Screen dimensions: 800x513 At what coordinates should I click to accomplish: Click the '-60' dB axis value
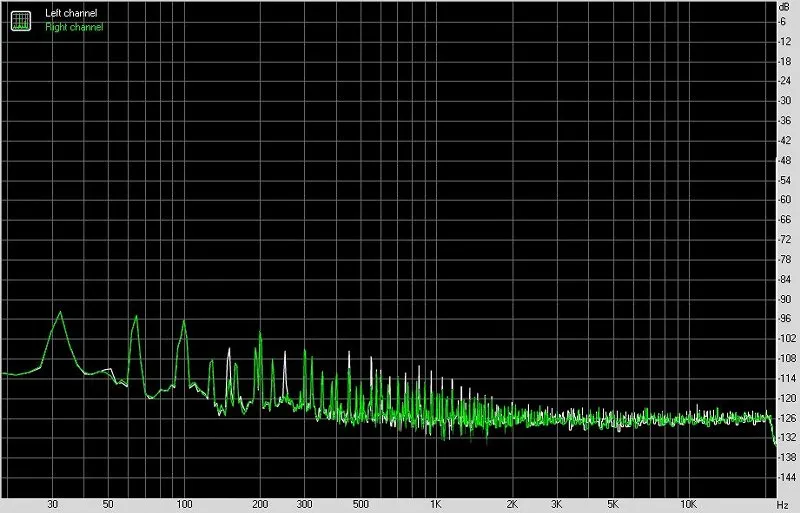pyautogui.click(x=785, y=200)
